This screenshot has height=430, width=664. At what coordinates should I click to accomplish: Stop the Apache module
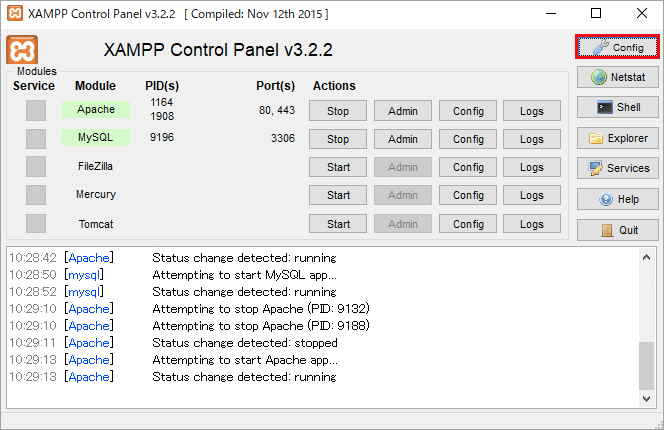coord(338,111)
